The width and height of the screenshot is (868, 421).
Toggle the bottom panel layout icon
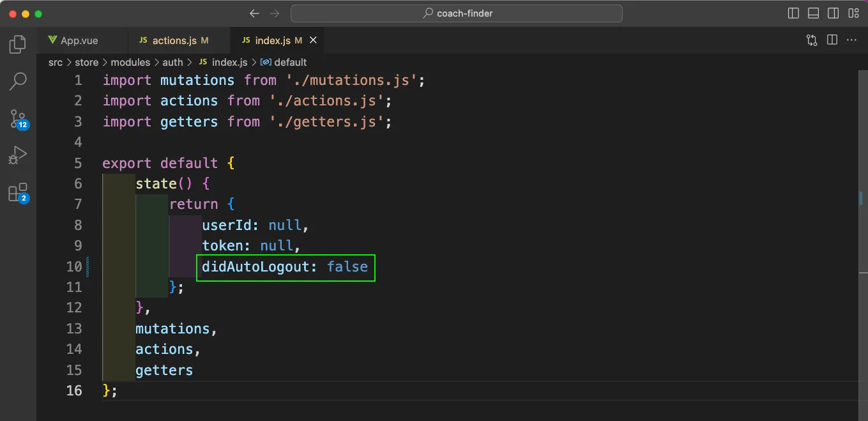click(813, 13)
